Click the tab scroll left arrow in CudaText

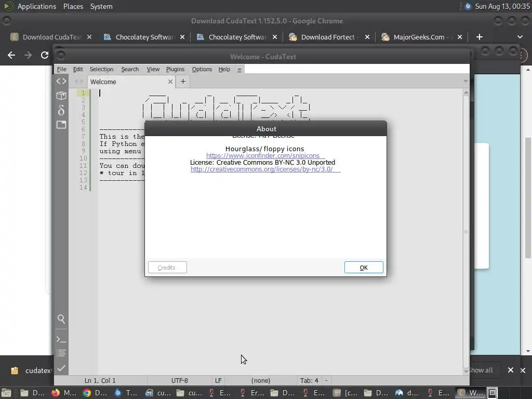(76, 82)
